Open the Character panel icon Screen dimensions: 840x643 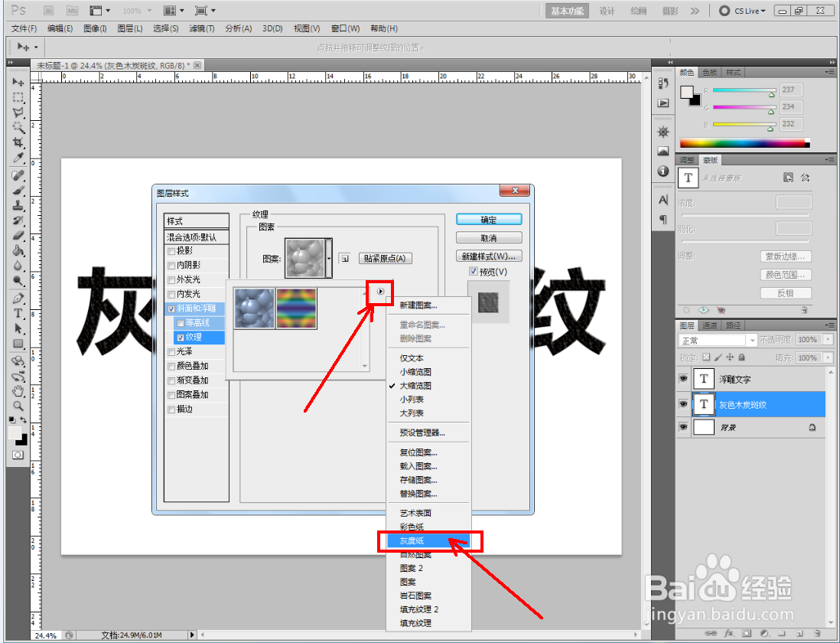click(x=663, y=201)
